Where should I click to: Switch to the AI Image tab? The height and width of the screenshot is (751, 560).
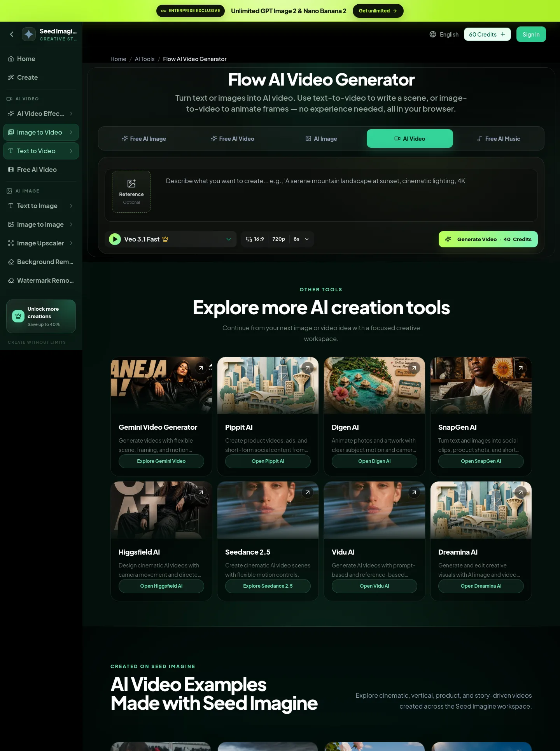pyautogui.click(x=321, y=138)
